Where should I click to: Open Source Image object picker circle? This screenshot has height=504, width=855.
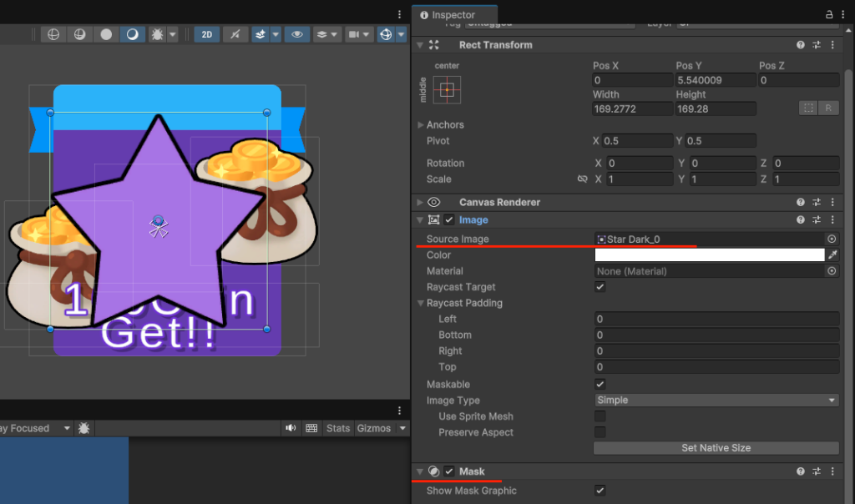coord(832,239)
